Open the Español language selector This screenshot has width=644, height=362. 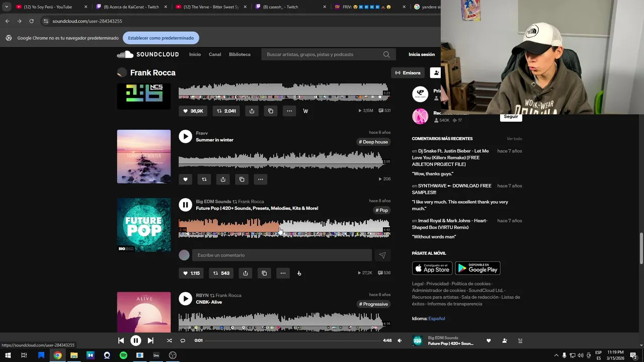click(436, 318)
